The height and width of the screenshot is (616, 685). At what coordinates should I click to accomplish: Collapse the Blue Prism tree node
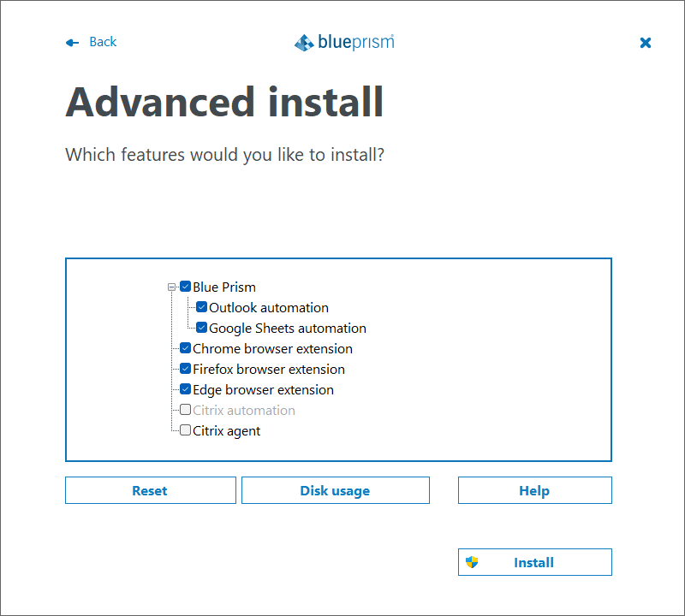coord(172,287)
